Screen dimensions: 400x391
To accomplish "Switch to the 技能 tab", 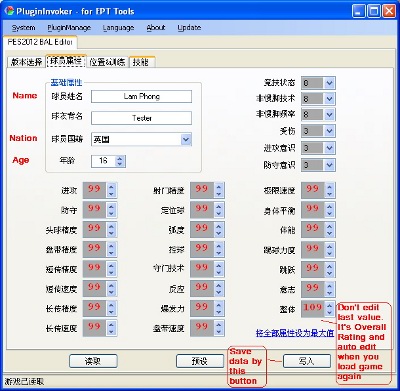I will [141, 62].
